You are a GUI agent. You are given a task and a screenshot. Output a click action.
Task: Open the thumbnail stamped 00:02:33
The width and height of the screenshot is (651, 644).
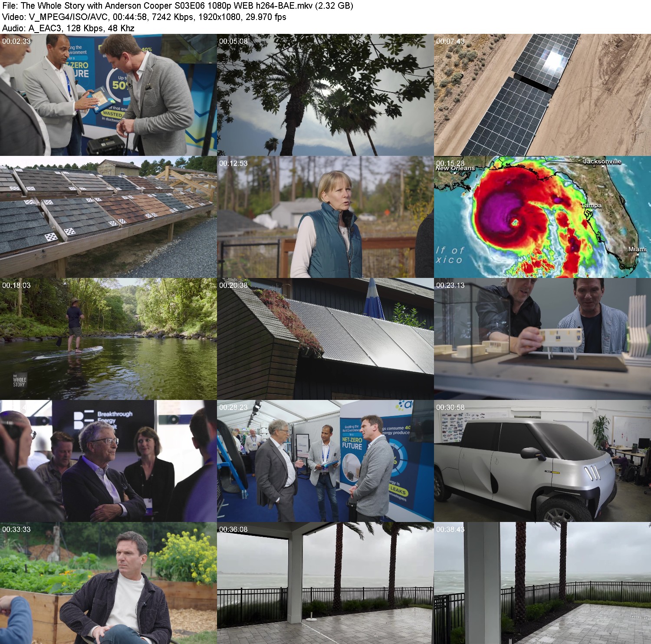(108, 95)
